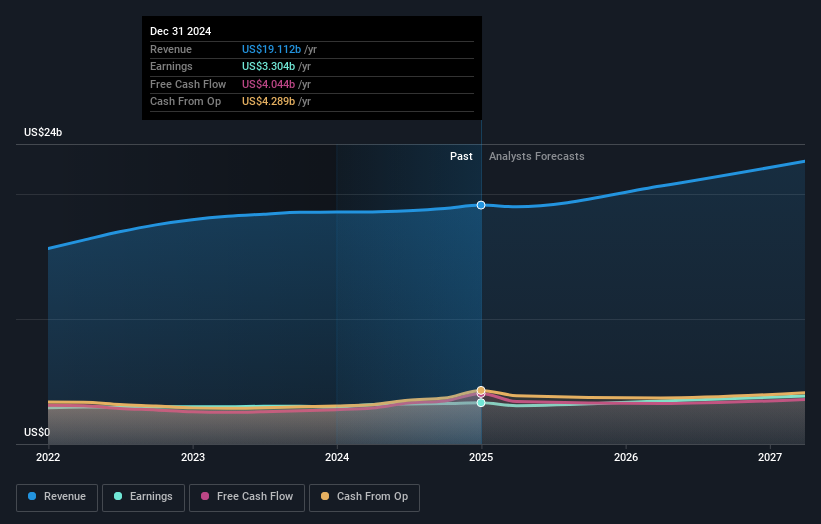This screenshot has height=524, width=821.
Task: Click the US$4.289b cash from op value
Action: pyautogui.click(x=268, y=102)
